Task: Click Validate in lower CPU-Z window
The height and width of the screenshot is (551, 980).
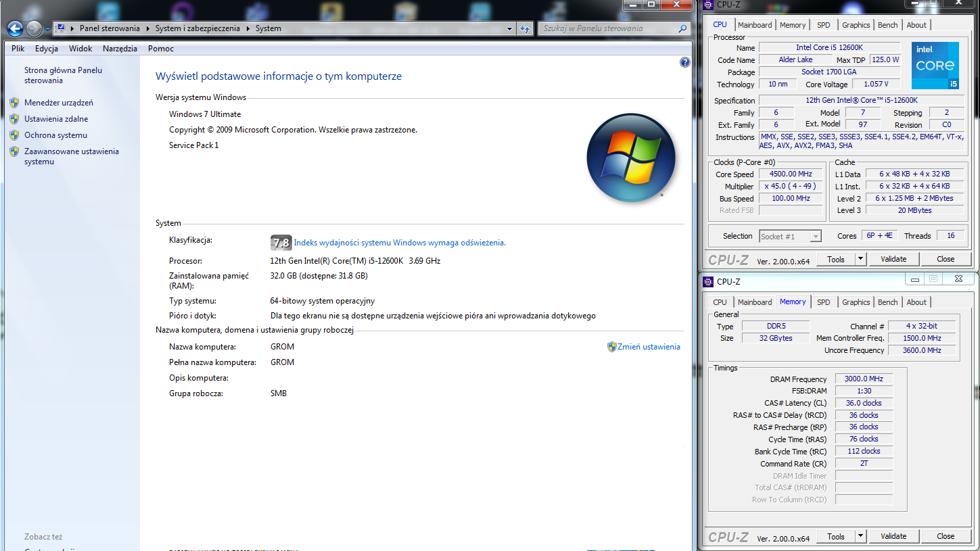Action: point(893,536)
